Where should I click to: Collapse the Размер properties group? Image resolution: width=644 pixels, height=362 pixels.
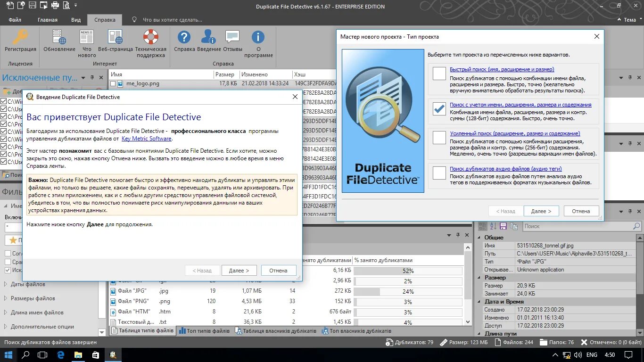479,278
